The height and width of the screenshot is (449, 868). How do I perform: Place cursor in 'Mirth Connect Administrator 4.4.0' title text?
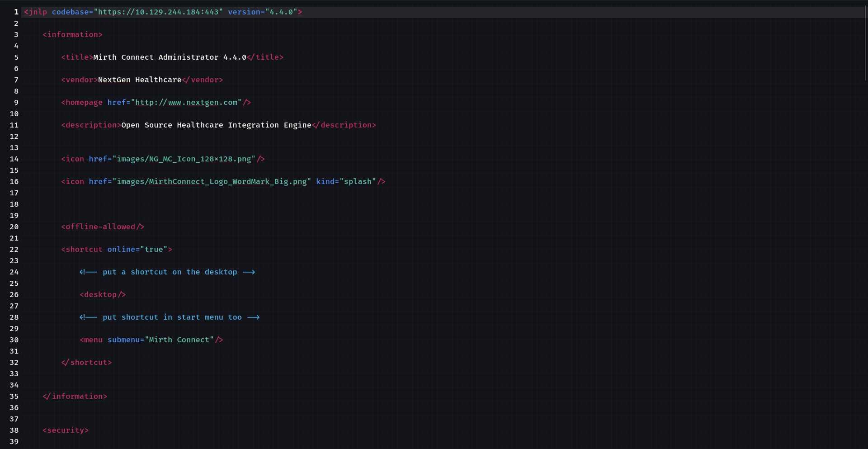(x=170, y=57)
